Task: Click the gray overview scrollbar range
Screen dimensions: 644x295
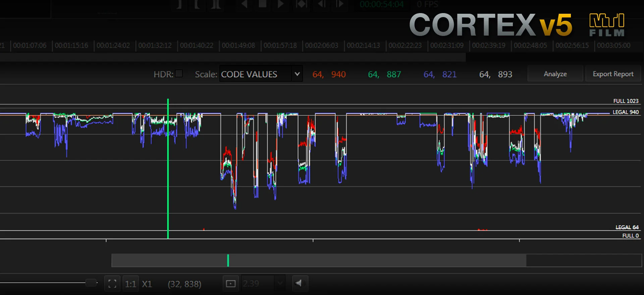Action: pos(319,260)
